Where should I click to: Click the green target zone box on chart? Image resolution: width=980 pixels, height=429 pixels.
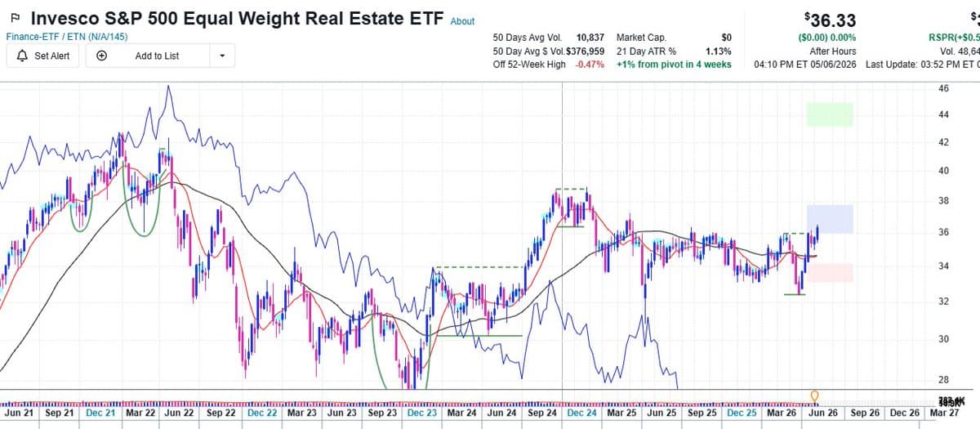(830, 114)
